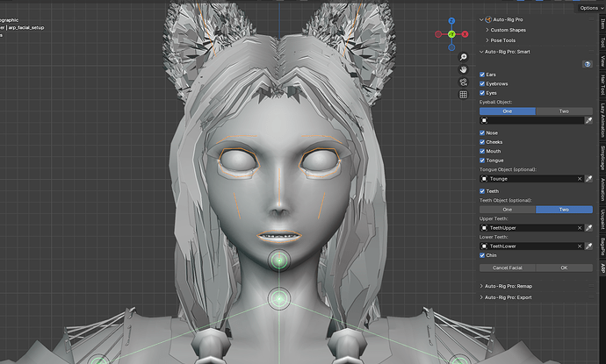606x364 pixels.
Task: Click the TeethLower object field
Action: (x=532, y=246)
